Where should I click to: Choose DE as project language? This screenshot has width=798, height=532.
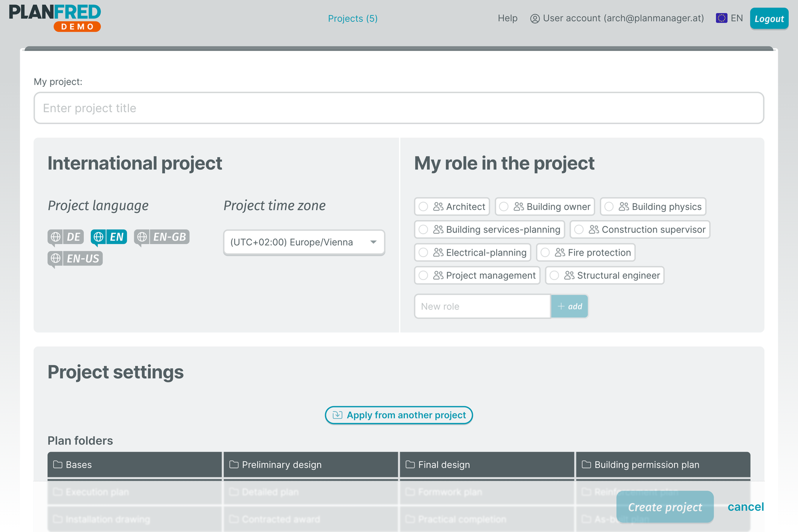click(x=65, y=237)
